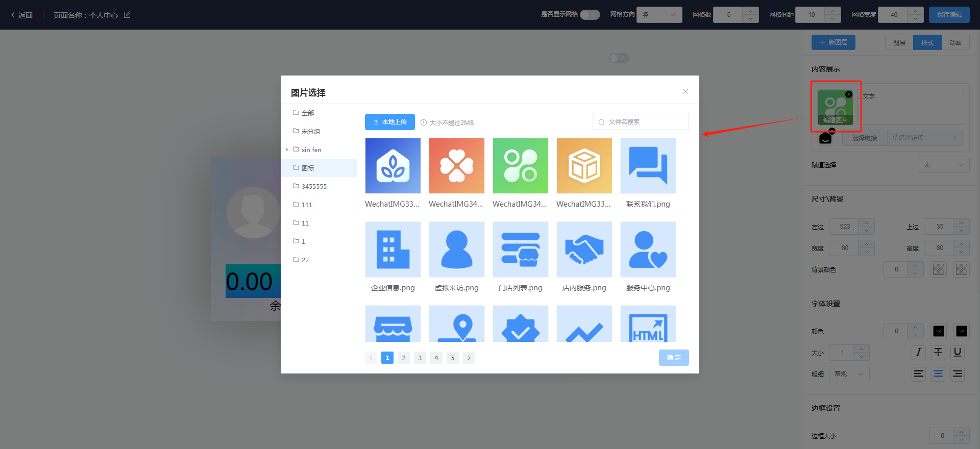Choose the 企业信息.png building icon
This screenshot has height=449, width=980.
(393, 250)
